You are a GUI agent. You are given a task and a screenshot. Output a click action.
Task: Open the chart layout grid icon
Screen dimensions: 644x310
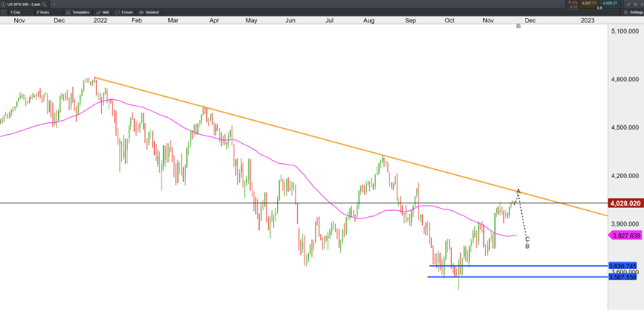pyautogui.click(x=3, y=13)
